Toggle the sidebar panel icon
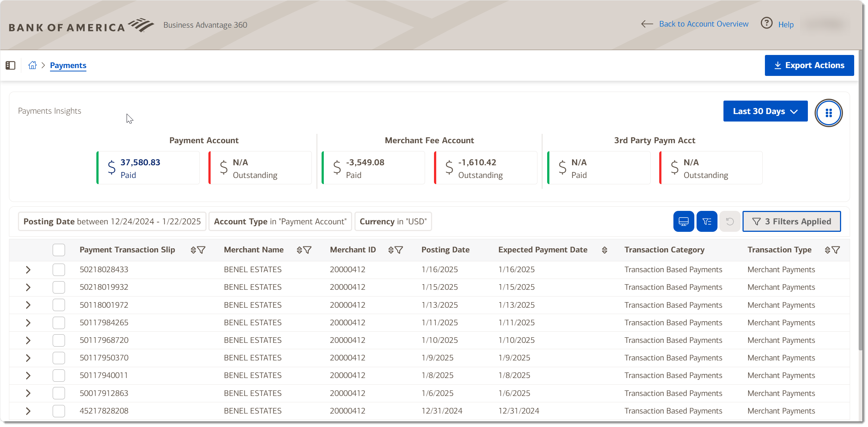 point(10,65)
